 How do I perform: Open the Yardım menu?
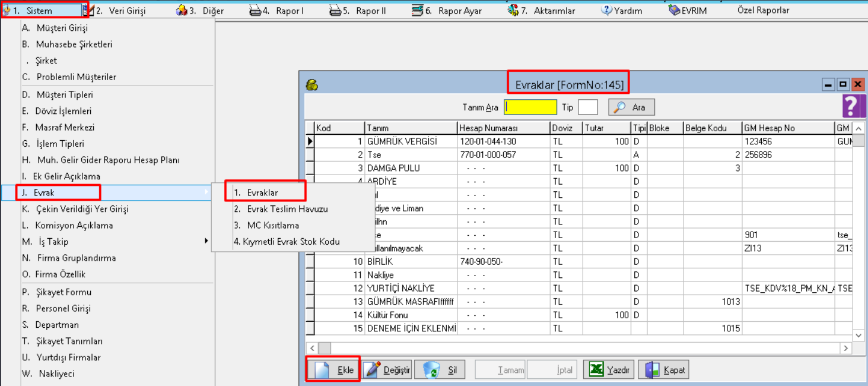point(621,11)
